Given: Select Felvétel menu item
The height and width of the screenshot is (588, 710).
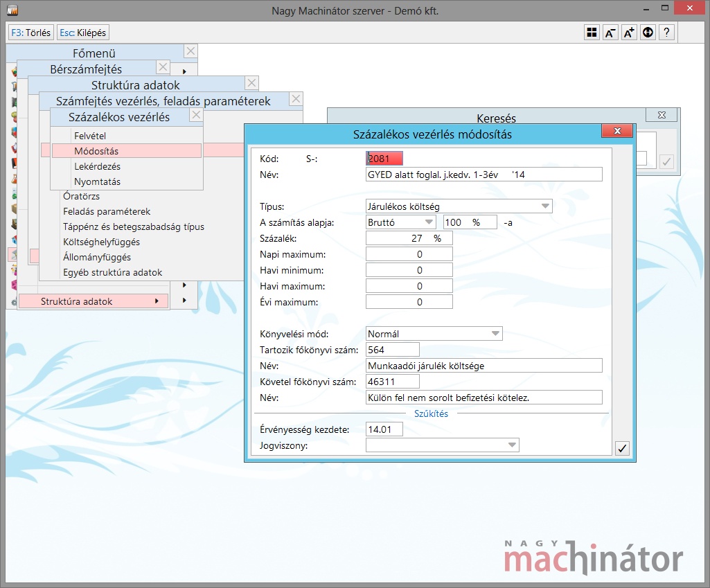Looking at the screenshot, I should click(x=127, y=136).
